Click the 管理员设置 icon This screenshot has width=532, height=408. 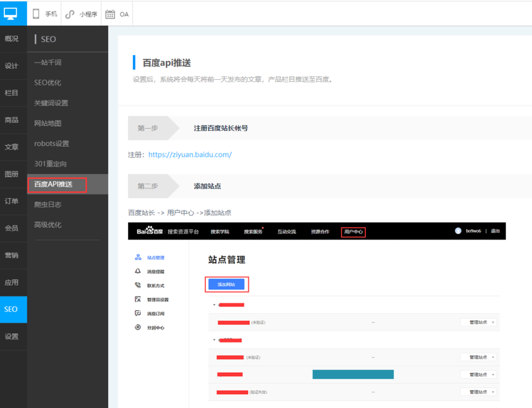point(138,300)
